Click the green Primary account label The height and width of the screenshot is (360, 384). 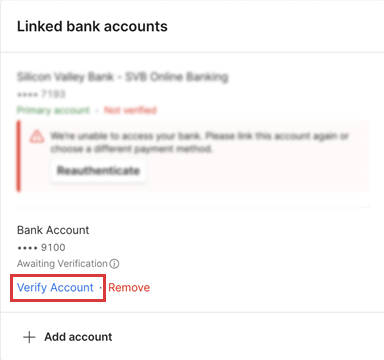coord(53,110)
